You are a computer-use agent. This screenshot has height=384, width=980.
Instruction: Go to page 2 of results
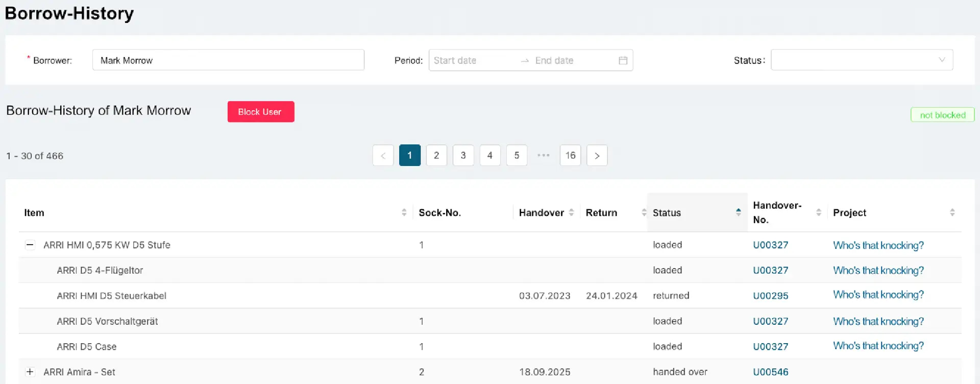[436, 156]
